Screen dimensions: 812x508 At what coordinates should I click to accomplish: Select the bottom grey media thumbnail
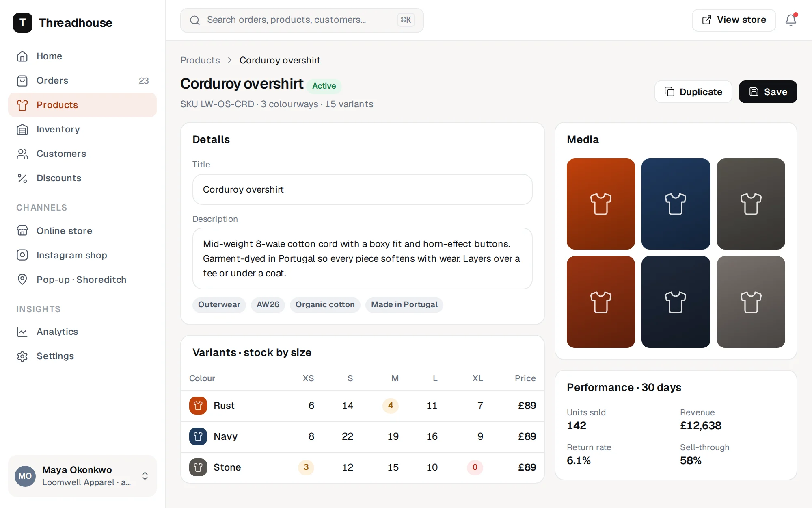click(751, 302)
